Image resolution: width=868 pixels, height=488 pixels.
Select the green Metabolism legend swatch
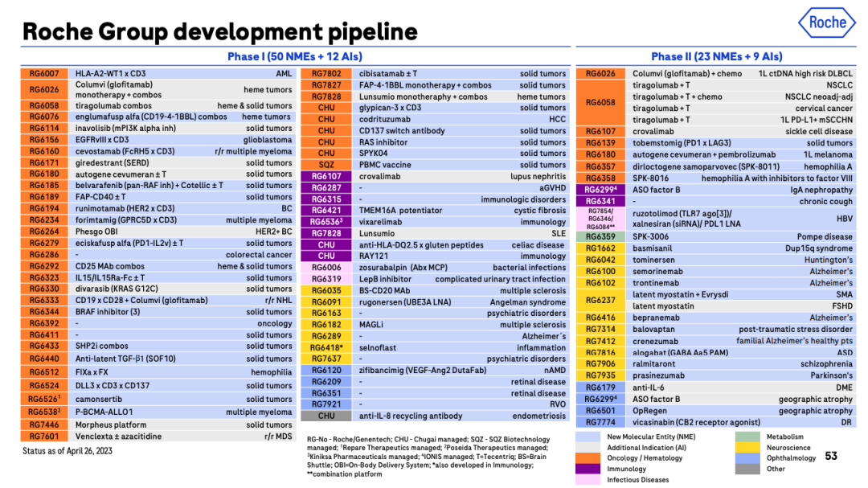(747, 437)
